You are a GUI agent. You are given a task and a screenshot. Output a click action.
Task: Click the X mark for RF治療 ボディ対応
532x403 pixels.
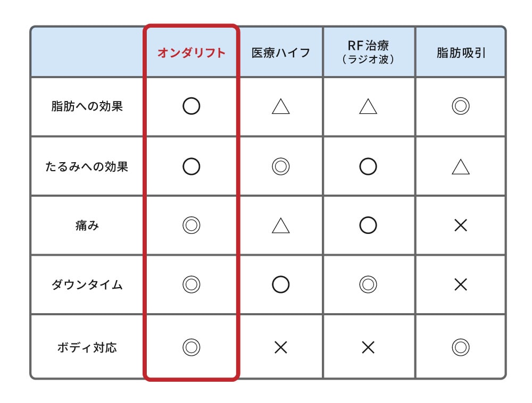click(368, 348)
